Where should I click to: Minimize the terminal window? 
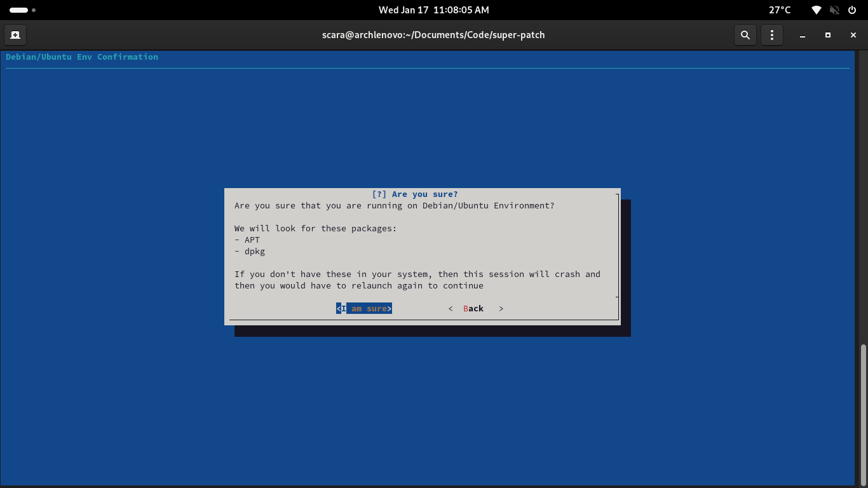click(803, 35)
